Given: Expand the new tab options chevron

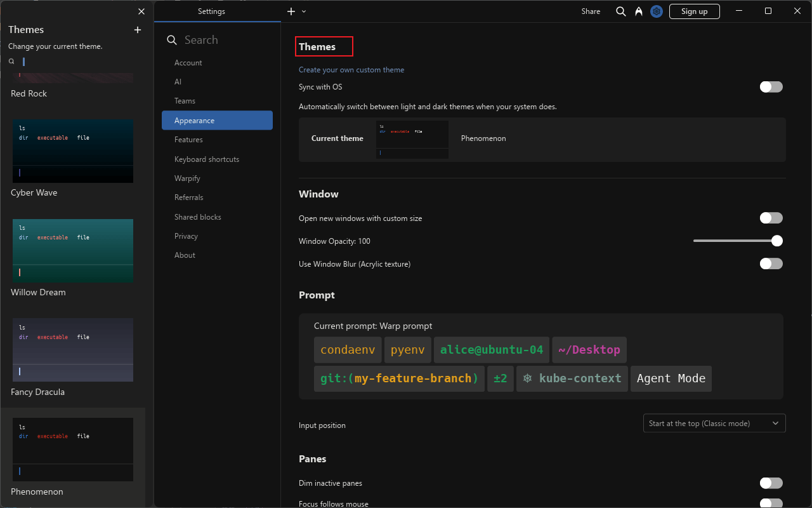Looking at the screenshot, I should tap(304, 11).
